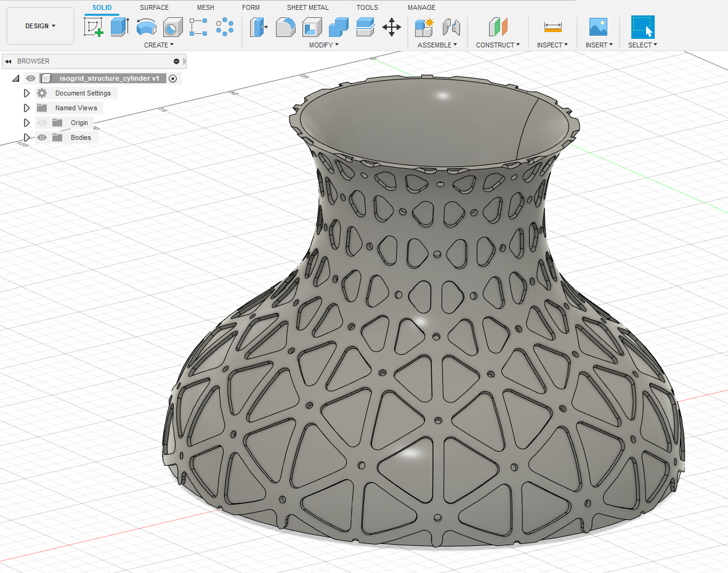Screen dimensions: 728x573
Task: Hide the Bodies folder
Action: pos(42,137)
